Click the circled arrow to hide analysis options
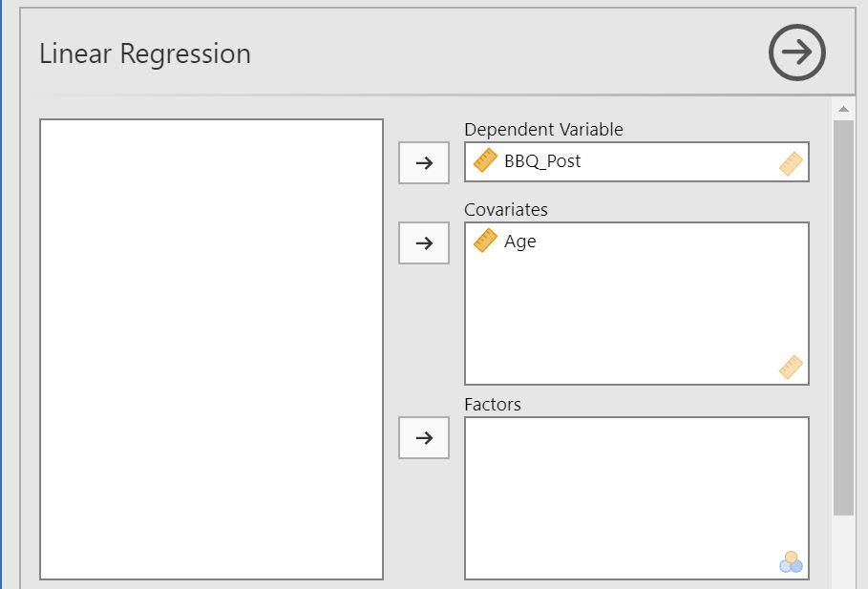The width and height of the screenshot is (868, 589). point(796,53)
